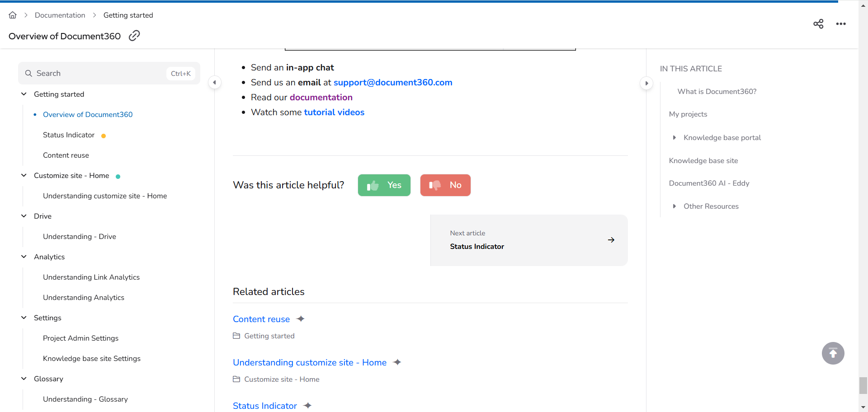The height and width of the screenshot is (412, 868).
Task: Jump to Document360 AI - Eddy section
Action: [x=709, y=183]
